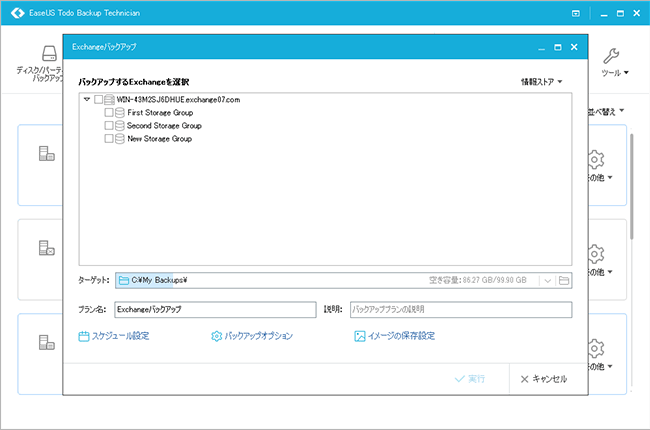Expand the Others dropdown arrow on the second task card
This screenshot has width=650, height=430.
(x=610, y=272)
